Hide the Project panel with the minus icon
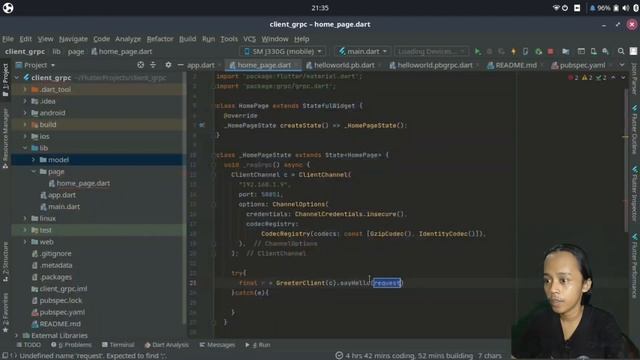The image size is (640, 360). (180, 65)
